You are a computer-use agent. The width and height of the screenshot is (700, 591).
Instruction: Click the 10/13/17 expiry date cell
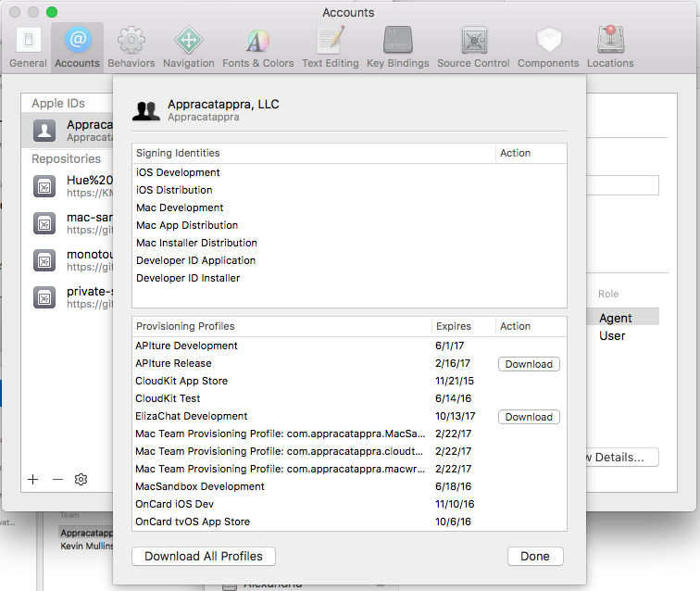click(x=456, y=416)
